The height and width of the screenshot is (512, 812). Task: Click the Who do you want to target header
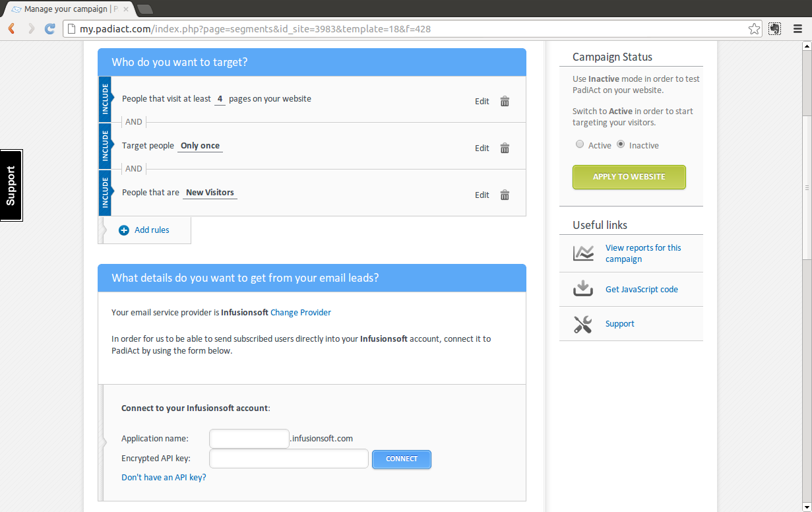pyautogui.click(x=312, y=62)
